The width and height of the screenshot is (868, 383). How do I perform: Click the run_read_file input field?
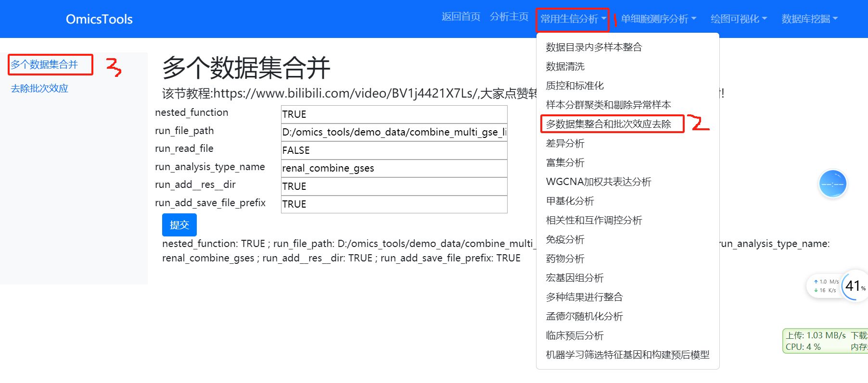click(394, 150)
